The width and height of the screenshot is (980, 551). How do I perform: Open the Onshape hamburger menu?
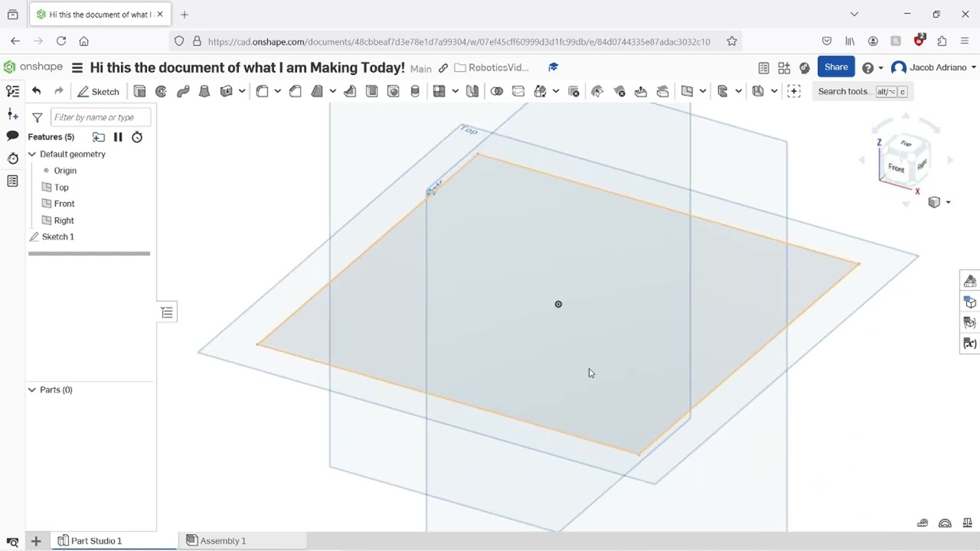[77, 67]
